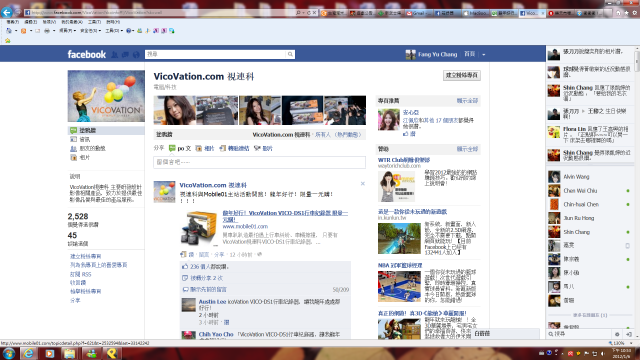
Task: Stop loading with address bar X icon
Action: [314, 13]
